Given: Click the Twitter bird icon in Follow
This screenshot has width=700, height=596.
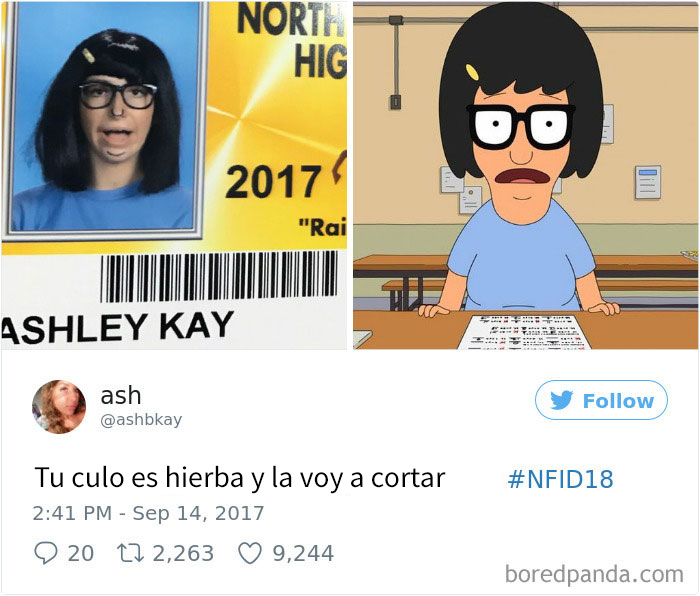Looking at the screenshot, I should pyautogui.click(x=561, y=400).
